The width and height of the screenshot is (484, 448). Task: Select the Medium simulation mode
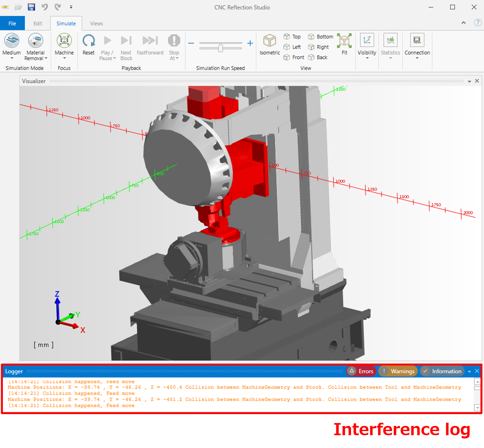tap(12, 42)
